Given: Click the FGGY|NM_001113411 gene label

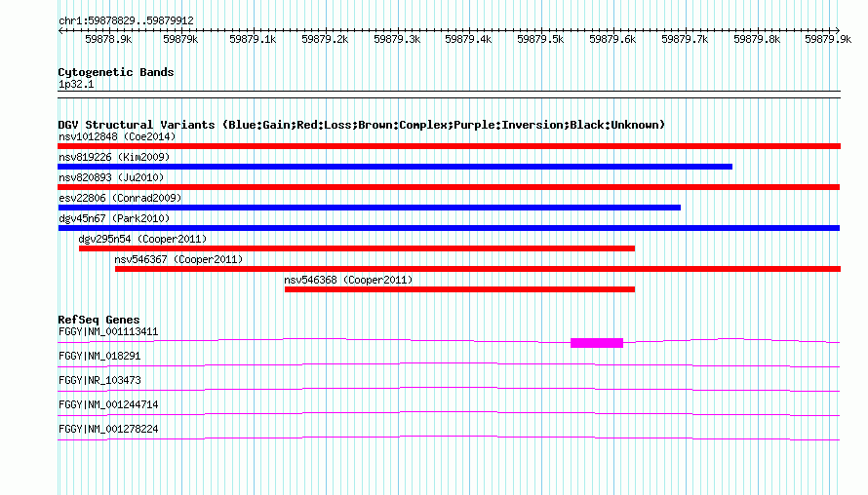Looking at the screenshot, I should click(x=108, y=332).
